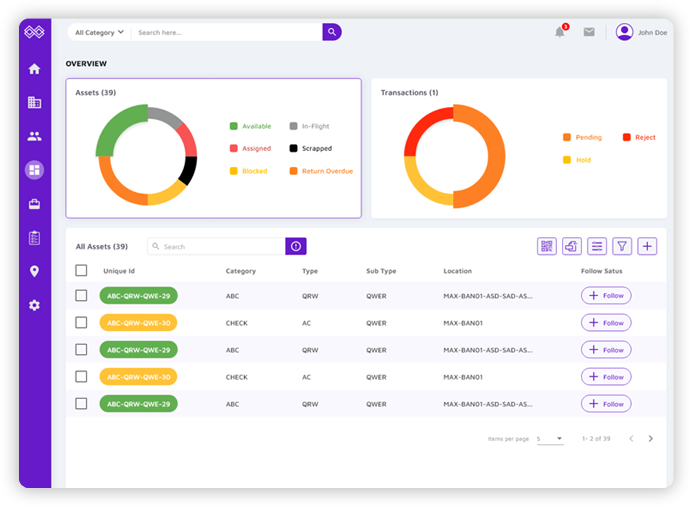This screenshot has width=691, height=507.
Task: Open notifications bell icon
Action: pyautogui.click(x=560, y=32)
